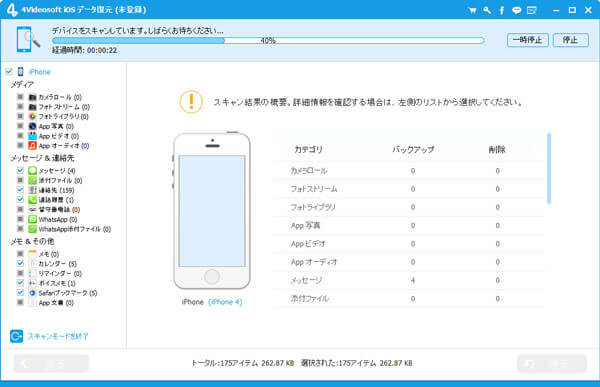Click the exit scan mode icon
The image size is (600, 387).
(x=16, y=336)
